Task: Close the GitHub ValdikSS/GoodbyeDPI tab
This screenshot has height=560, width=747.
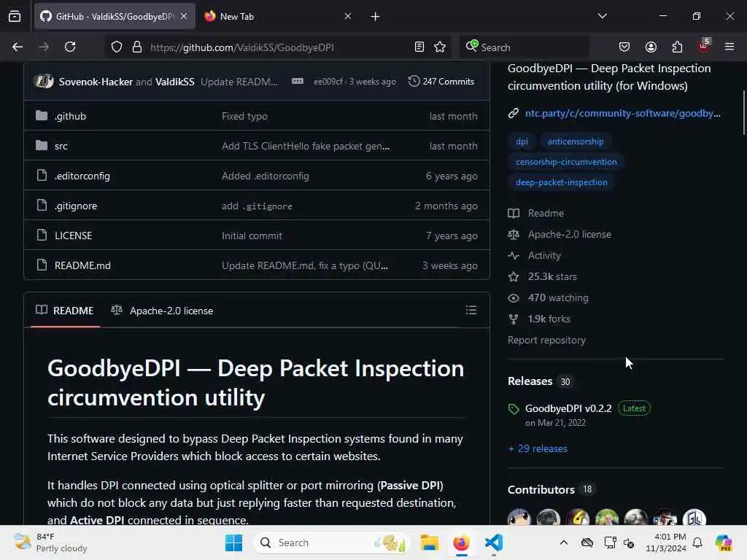Action: [184, 16]
